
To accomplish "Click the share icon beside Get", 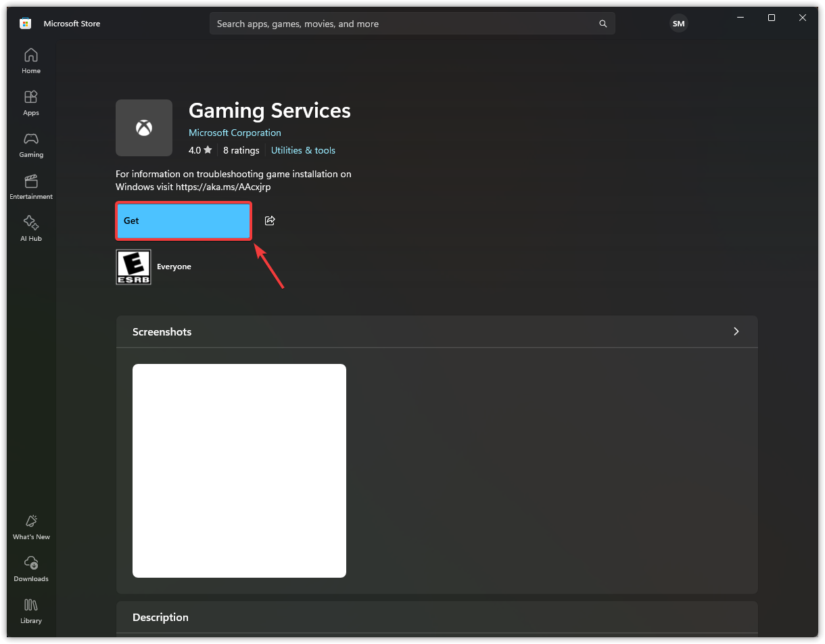I will 270,221.
